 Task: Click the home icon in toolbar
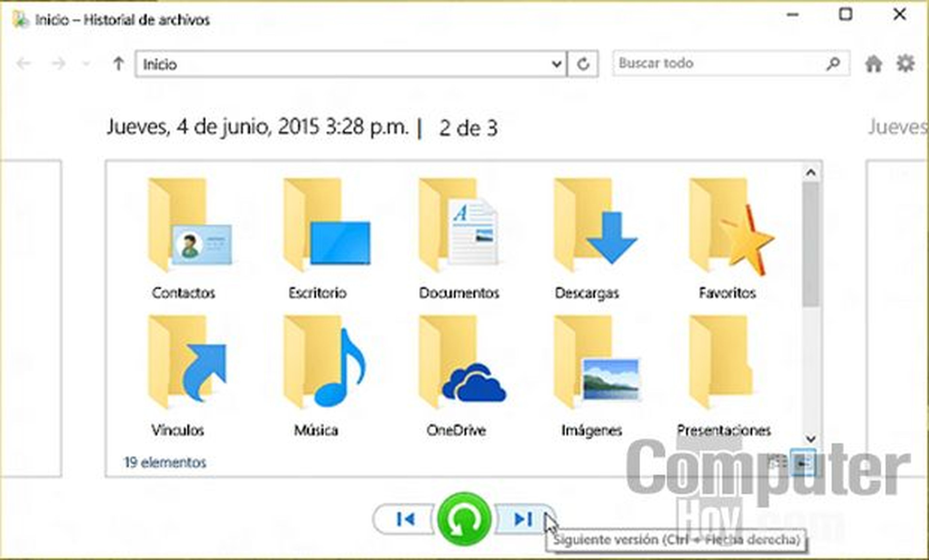[874, 64]
